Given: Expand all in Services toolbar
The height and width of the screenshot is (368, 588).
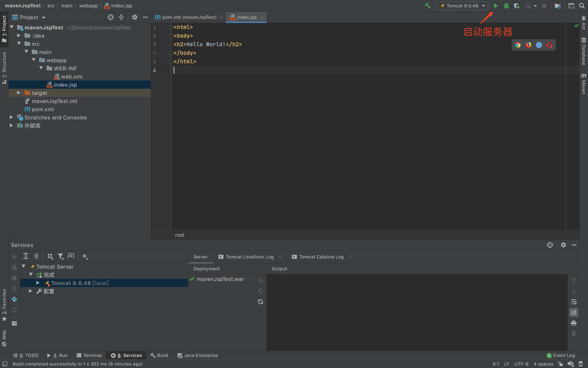Looking at the screenshot, I should click(x=26, y=256).
